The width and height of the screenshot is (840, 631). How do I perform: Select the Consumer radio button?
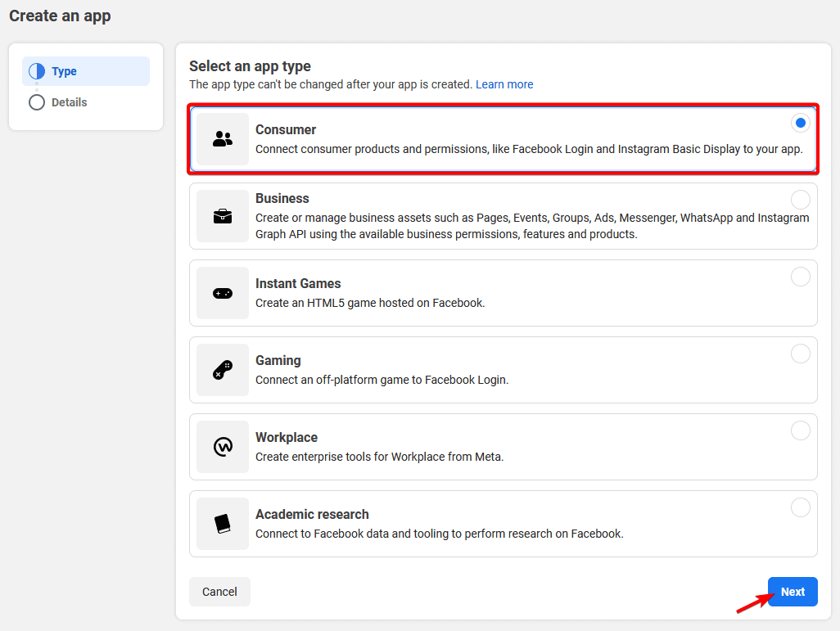click(800, 123)
